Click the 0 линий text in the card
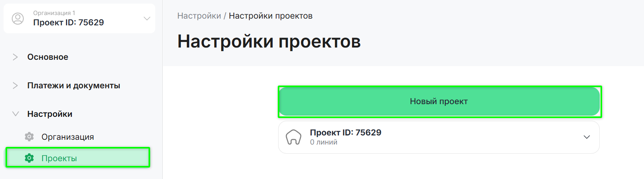 324,142
